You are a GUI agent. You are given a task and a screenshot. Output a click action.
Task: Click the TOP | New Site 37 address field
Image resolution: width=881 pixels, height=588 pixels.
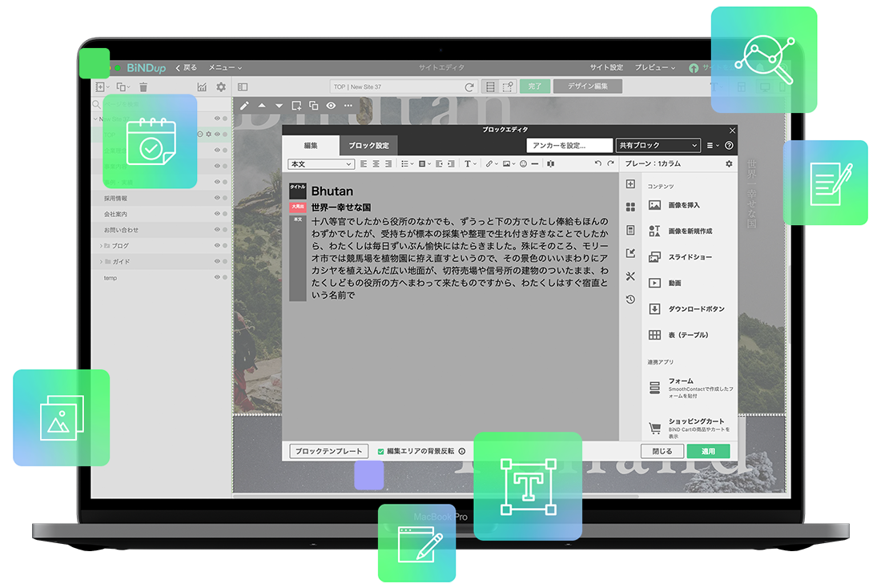click(x=396, y=87)
